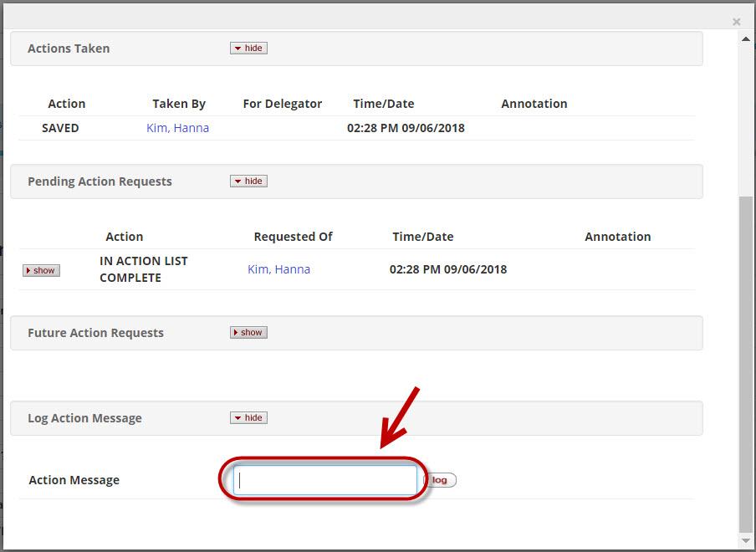
Task: Click the Future Action Requests section title
Action: point(95,333)
